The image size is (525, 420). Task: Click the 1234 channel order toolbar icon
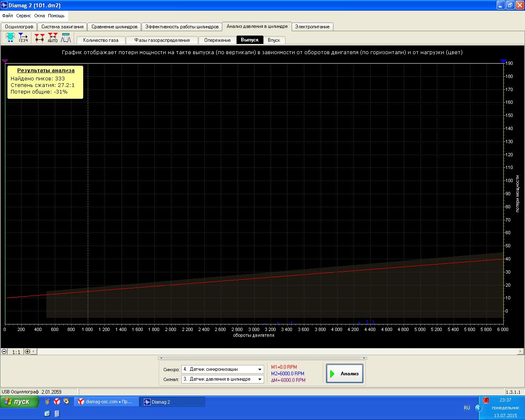coord(23,38)
